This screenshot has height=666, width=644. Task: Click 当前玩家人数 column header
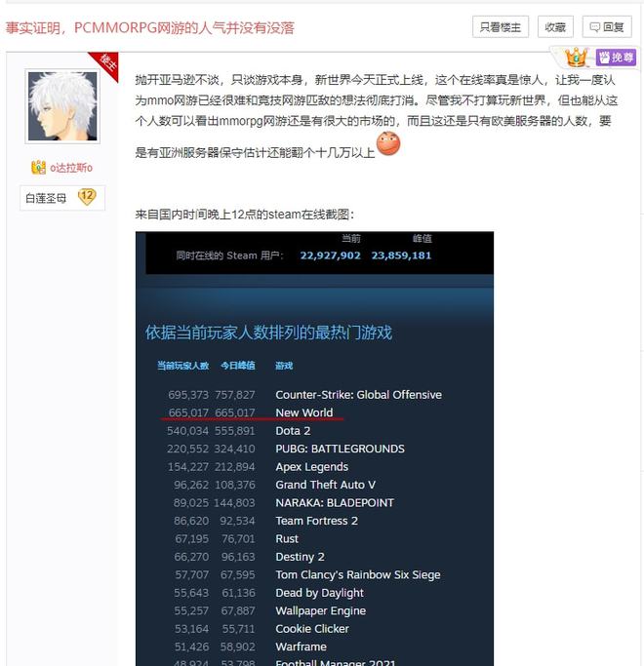pyautogui.click(x=182, y=366)
